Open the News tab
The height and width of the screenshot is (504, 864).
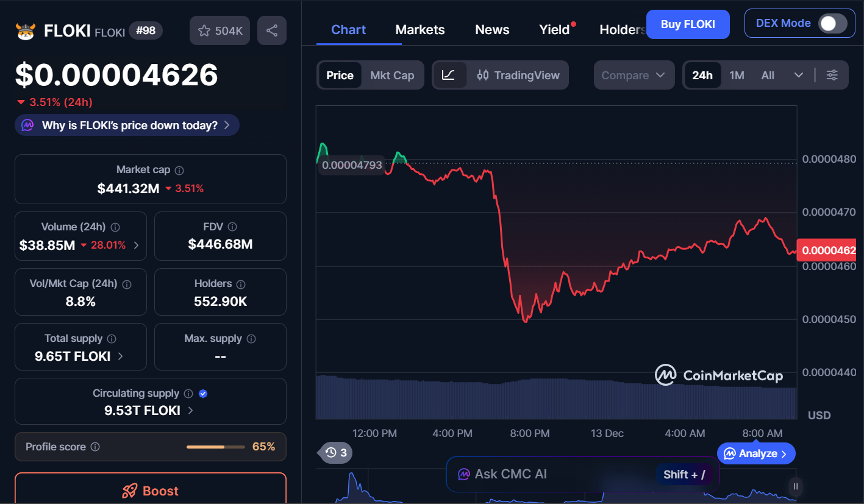(492, 30)
